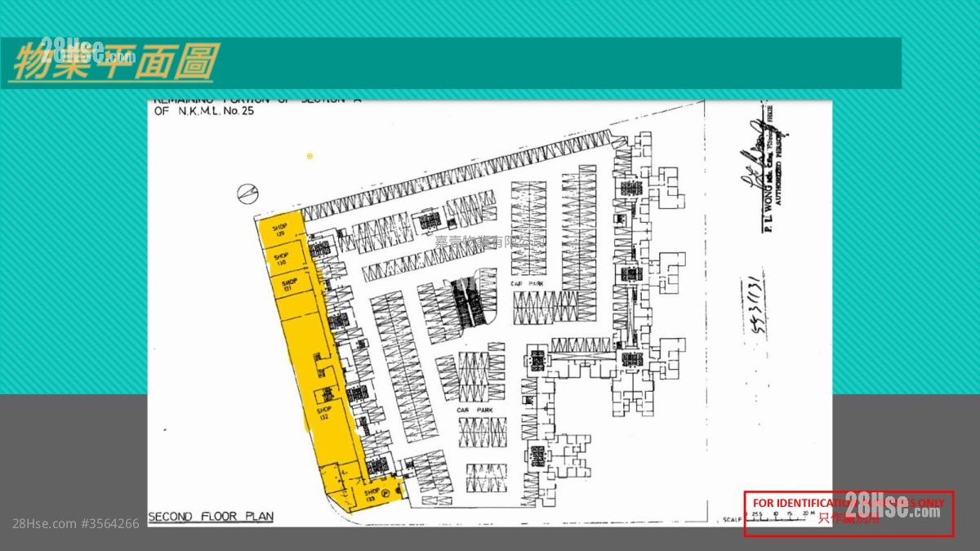Click the SECOND FLOOR PLAN caption
Image resolution: width=980 pixels, height=551 pixels.
click(211, 517)
